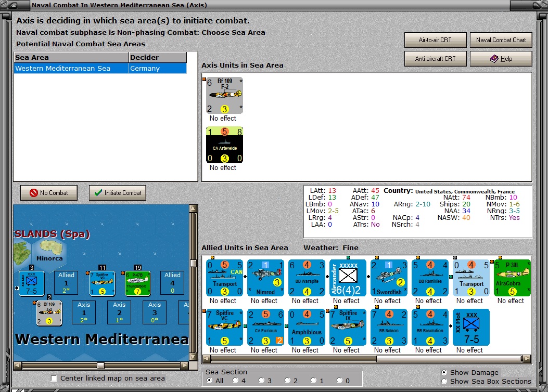Click the Axis 1 sea box on map
This screenshot has width=548, height=392.
click(84, 312)
